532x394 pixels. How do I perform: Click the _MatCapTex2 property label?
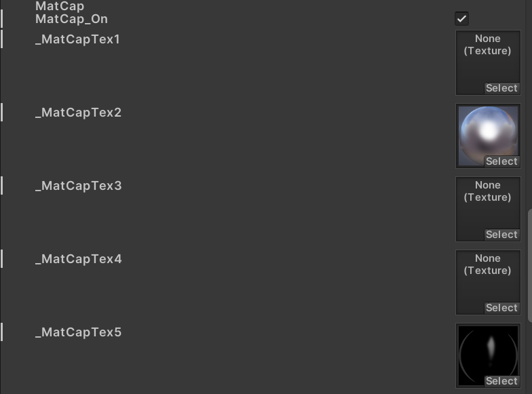point(78,113)
